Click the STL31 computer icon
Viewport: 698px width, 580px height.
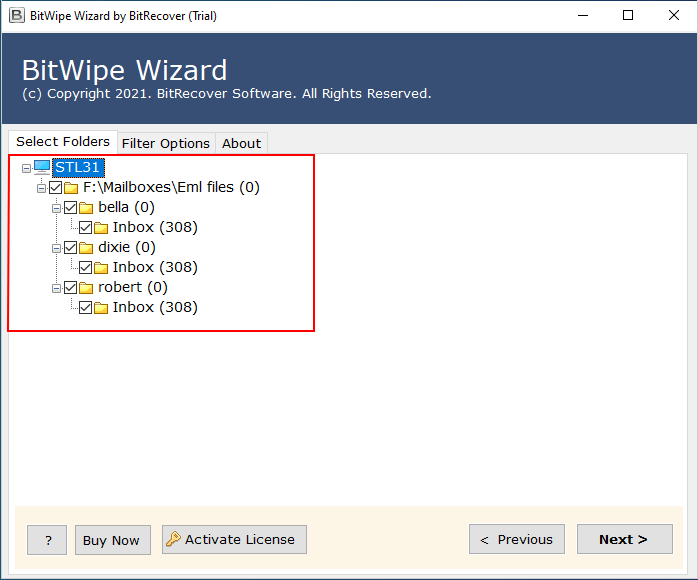pyautogui.click(x=42, y=167)
